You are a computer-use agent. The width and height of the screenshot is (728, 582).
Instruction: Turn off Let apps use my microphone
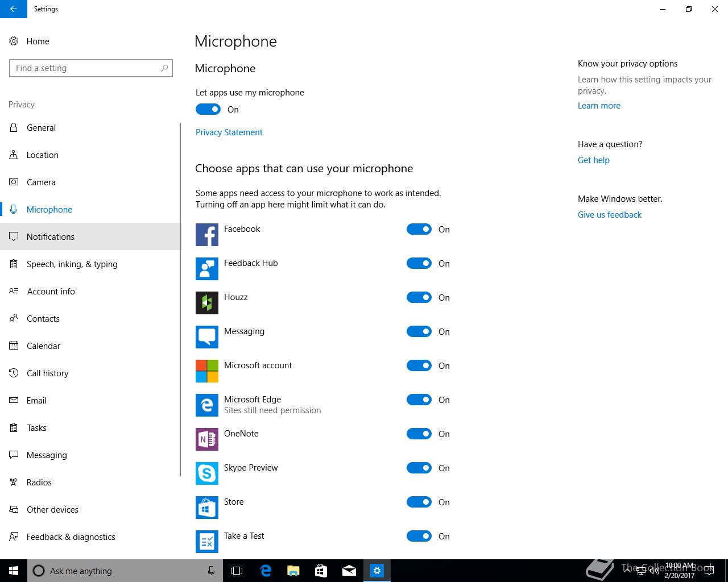pos(208,109)
